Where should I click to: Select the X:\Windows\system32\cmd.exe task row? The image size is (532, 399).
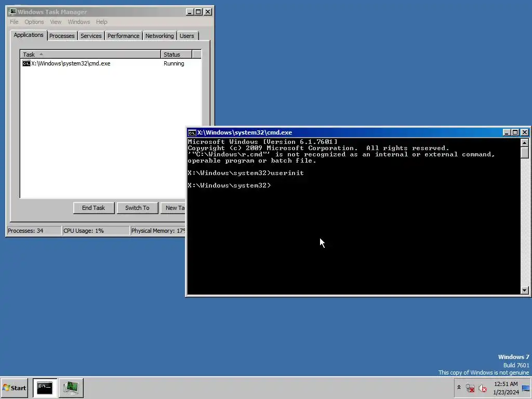pos(111,63)
